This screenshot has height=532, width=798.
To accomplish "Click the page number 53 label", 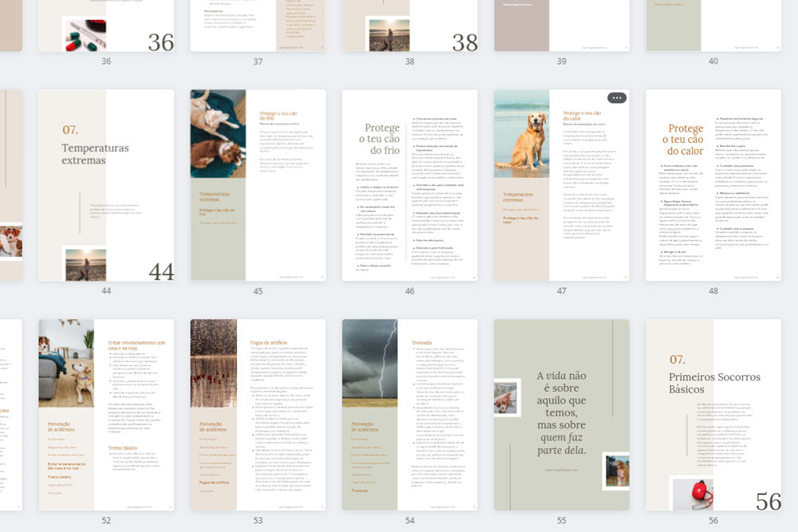I will coord(258,521).
